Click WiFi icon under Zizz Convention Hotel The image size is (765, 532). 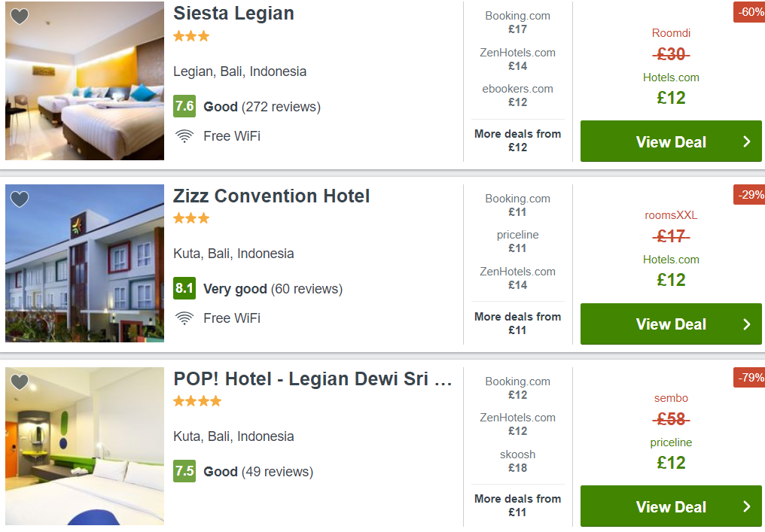[184, 318]
